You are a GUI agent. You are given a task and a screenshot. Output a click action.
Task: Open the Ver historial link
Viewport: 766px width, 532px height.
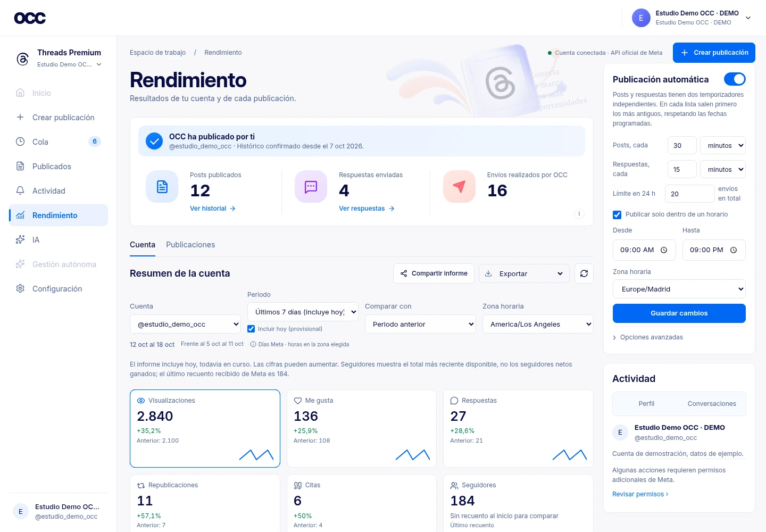213,209
